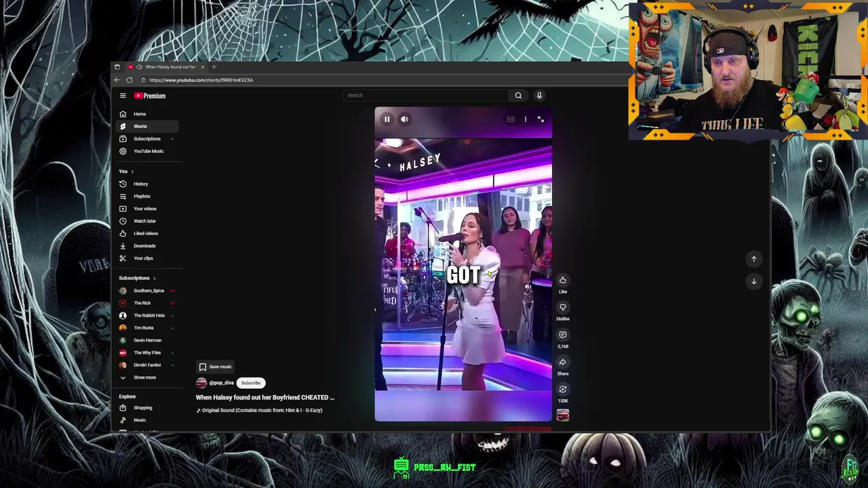Go to the previous Short arrow
The image size is (868, 488).
(x=753, y=259)
